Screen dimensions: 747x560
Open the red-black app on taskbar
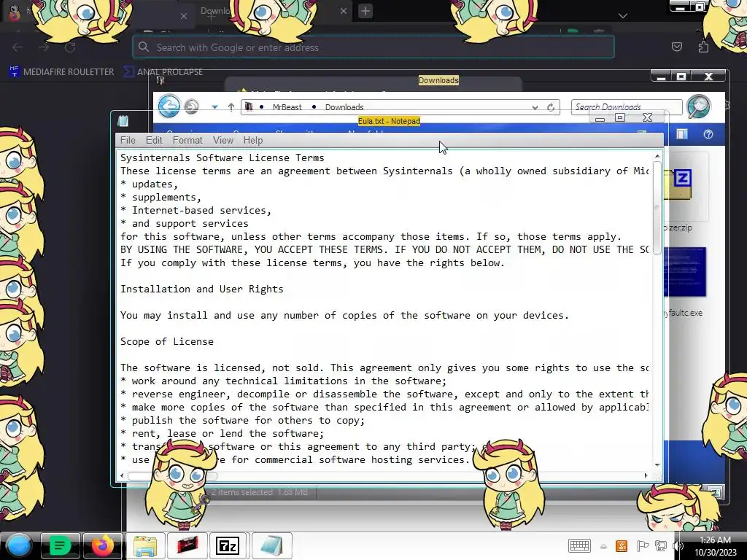pos(187,545)
